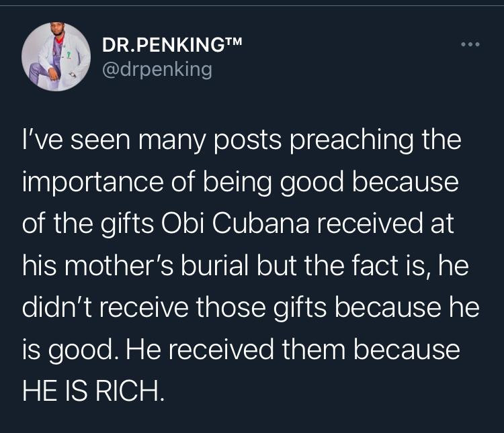Image resolution: width=504 pixels, height=433 pixels.
Task: Click the "HE IS RICH." text
Action: [x=93, y=391]
